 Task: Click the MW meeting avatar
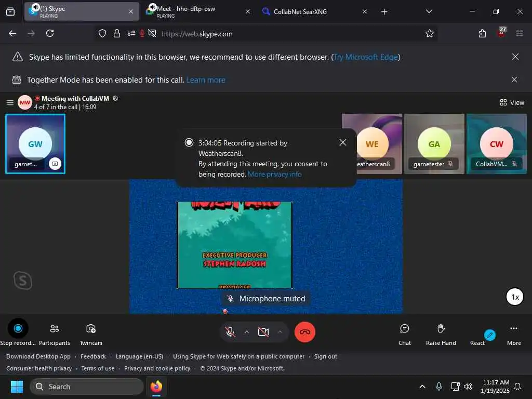(25, 102)
